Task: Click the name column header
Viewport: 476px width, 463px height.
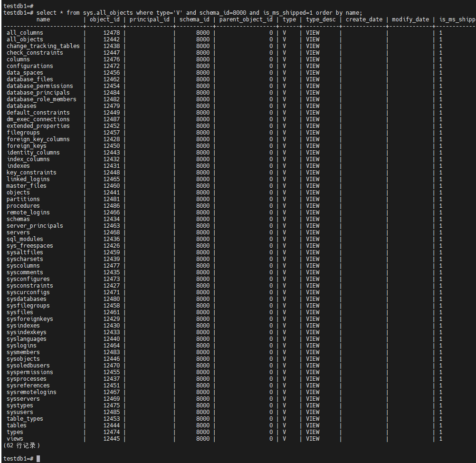Action: pos(43,19)
